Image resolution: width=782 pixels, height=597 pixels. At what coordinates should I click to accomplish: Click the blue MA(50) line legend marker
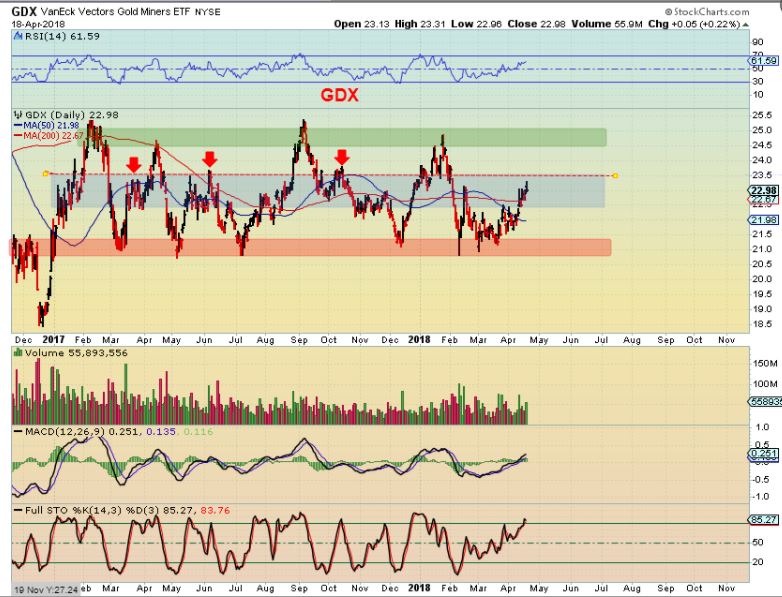18,126
